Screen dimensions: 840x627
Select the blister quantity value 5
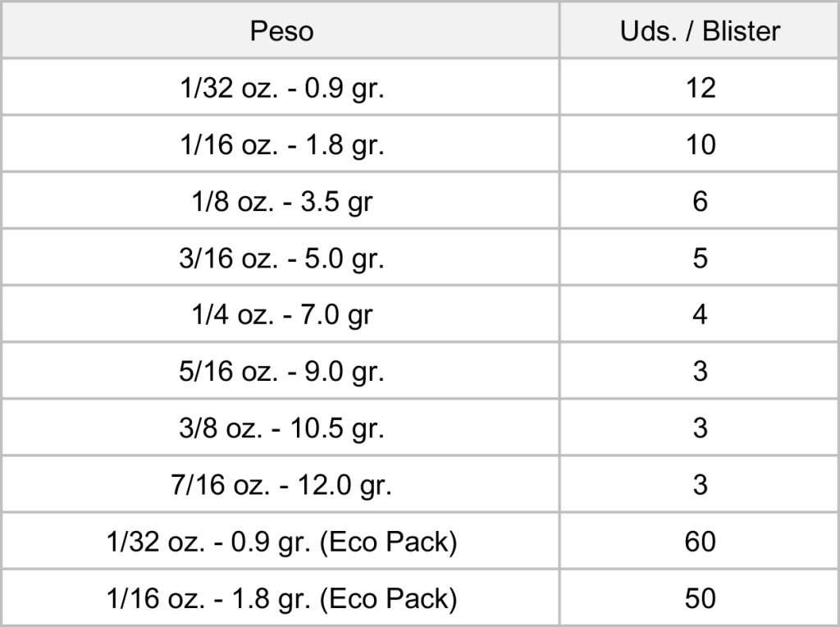pyautogui.click(x=700, y=258)
